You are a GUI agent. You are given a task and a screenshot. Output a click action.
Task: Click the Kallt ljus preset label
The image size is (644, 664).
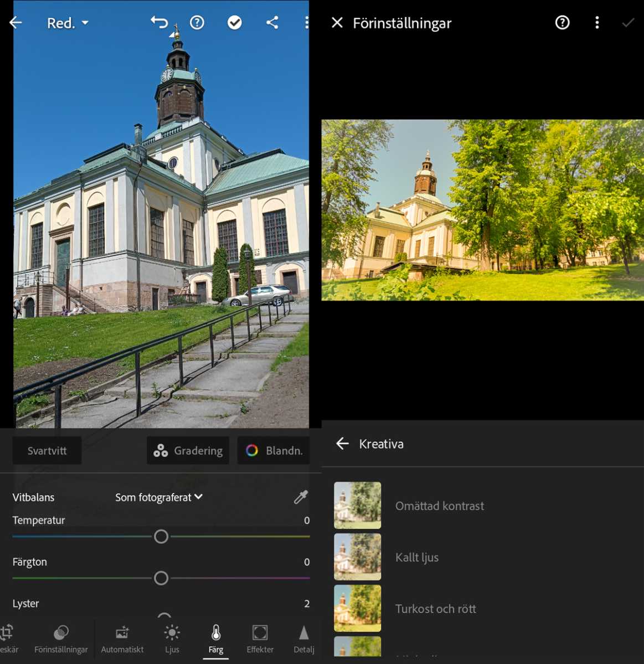(x=417, y=557)
